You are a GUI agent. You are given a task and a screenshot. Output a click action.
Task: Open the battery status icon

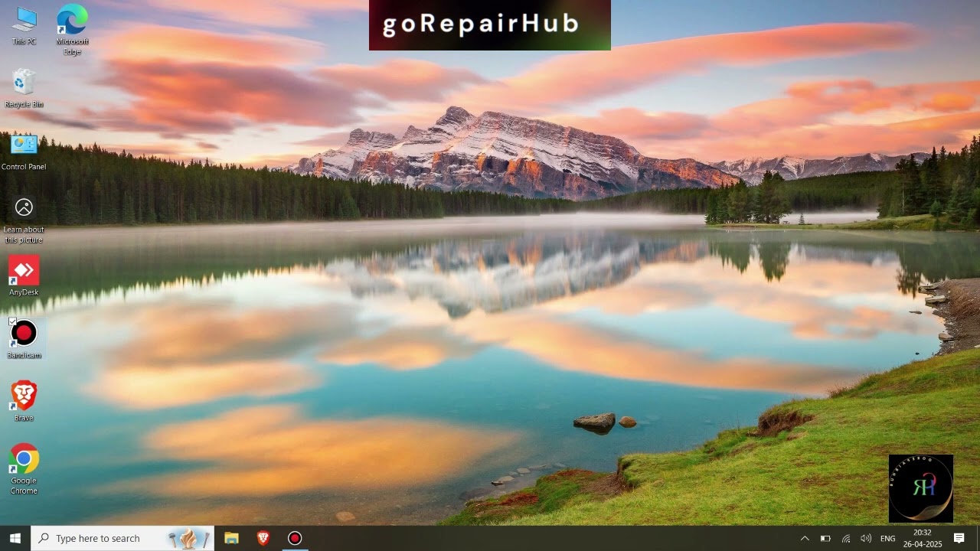825,538
